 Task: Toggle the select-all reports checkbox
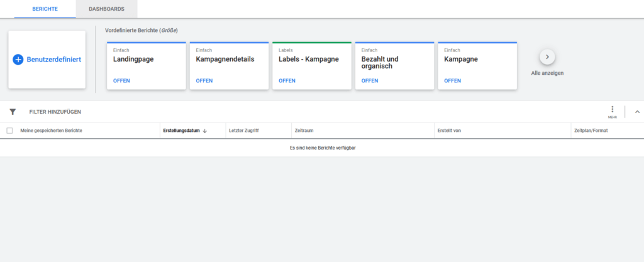9,131
